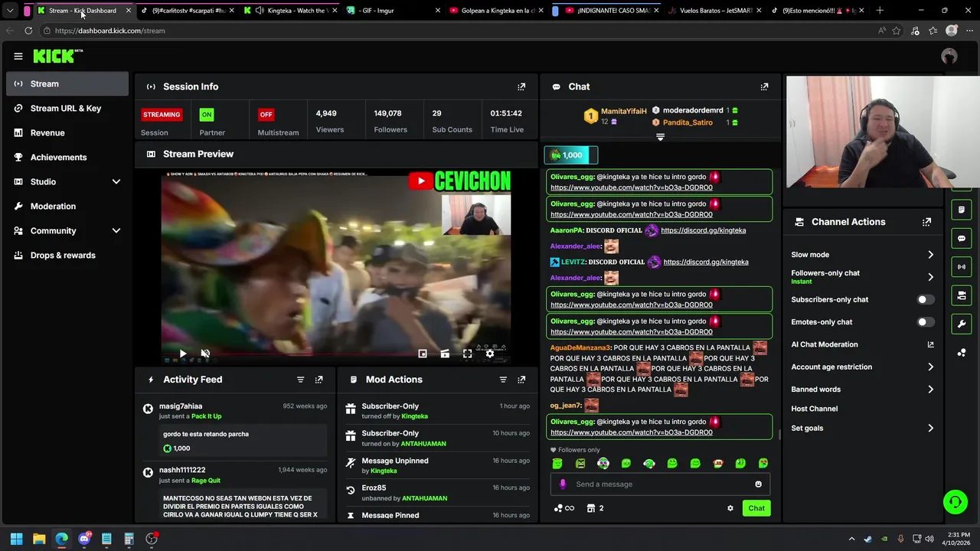Open Activity Feed filter options
This screenshot has width=980, height=551.
coord(300,380)
